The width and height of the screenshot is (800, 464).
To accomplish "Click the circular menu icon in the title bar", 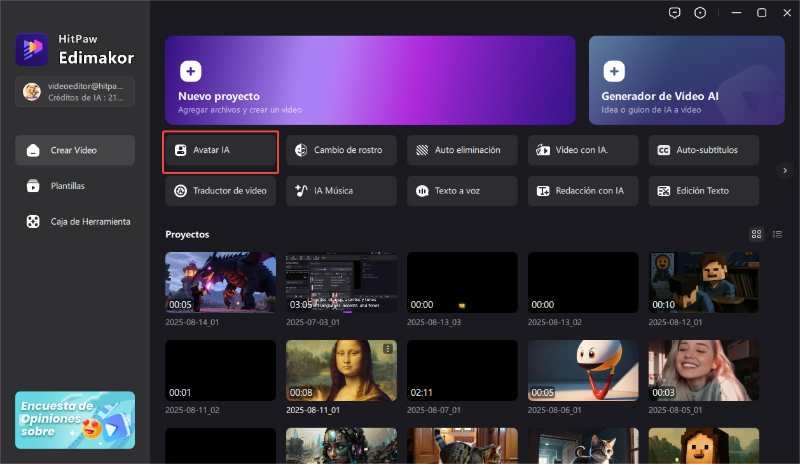I will pyautogui.click(x=700, y=13).
